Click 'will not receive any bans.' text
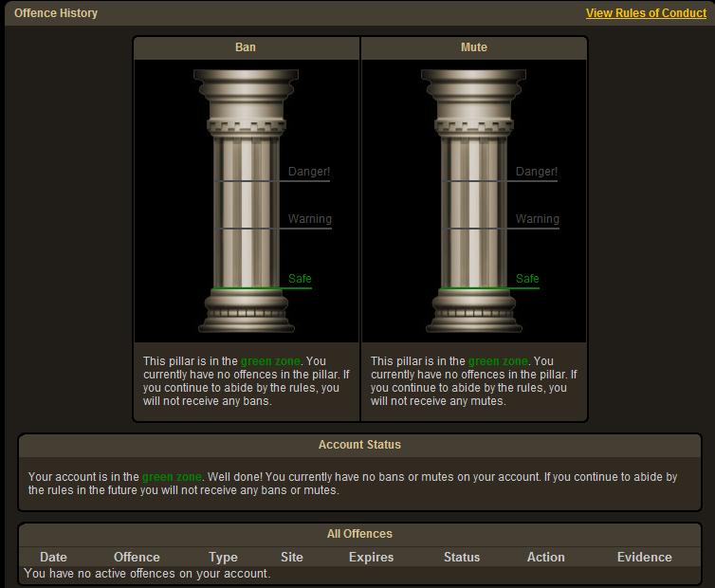The image size is (715, 588). coord(208,401)
